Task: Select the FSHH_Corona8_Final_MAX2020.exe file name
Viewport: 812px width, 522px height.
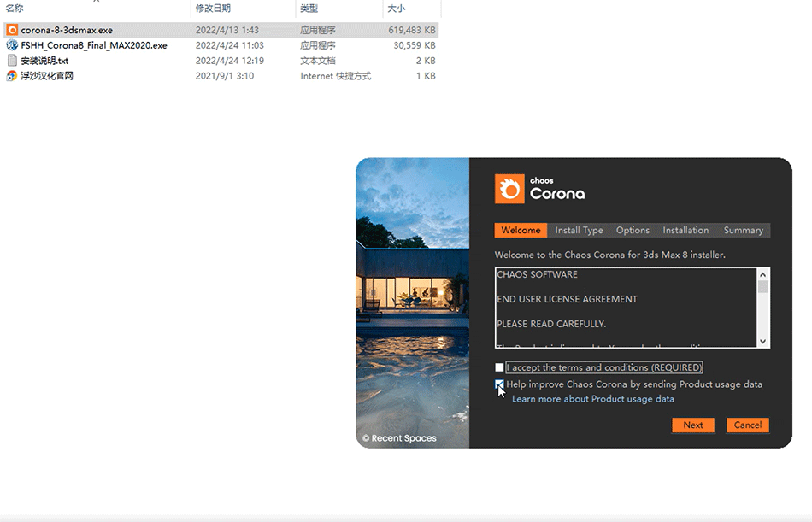Action: tap(94, 45)
